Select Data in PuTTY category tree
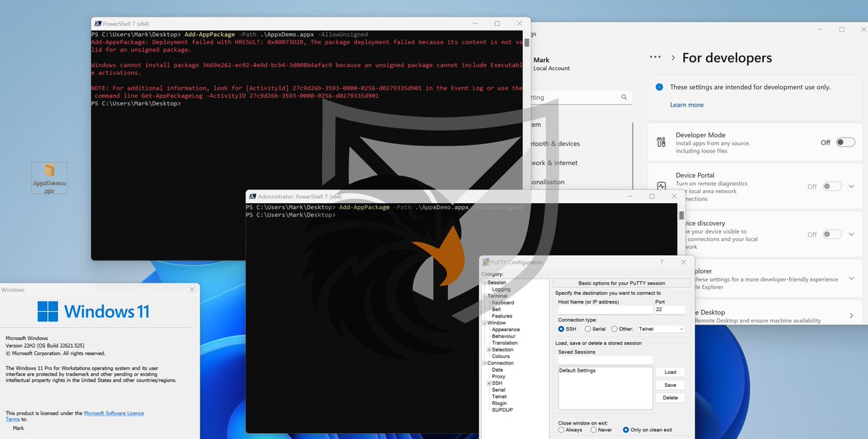This screenshot has height=439, width=868. (497, 370)
